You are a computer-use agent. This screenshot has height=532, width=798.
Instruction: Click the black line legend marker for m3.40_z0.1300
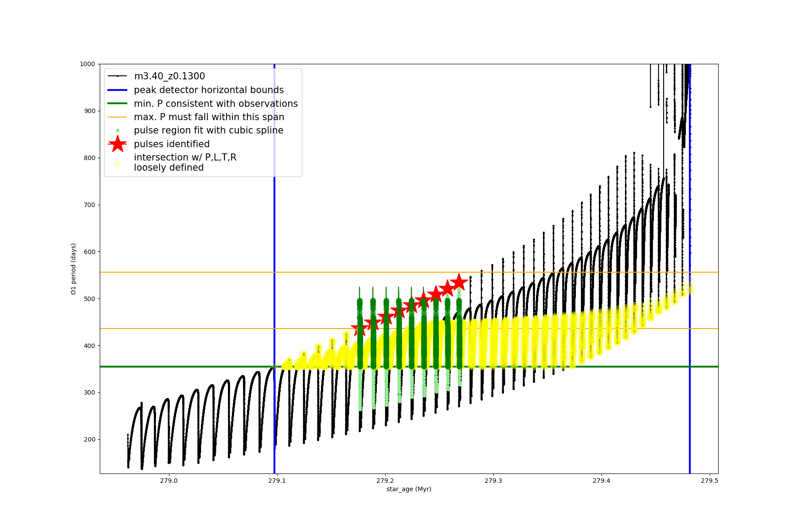tap(117, 76)
